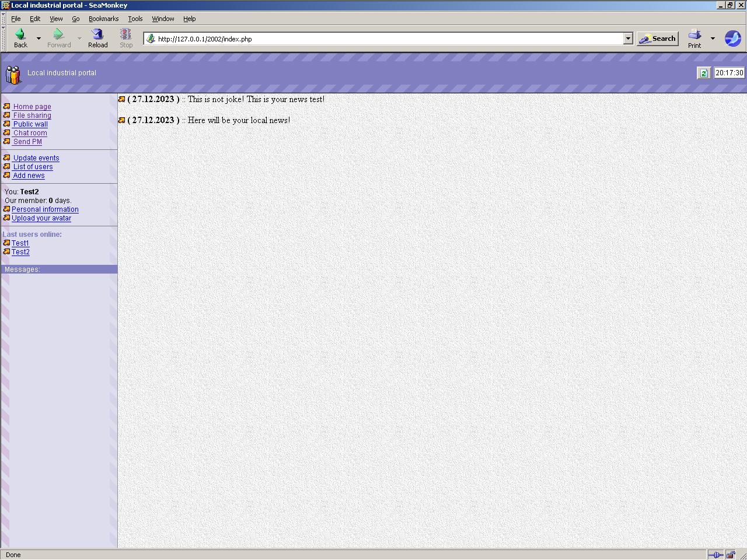Open the Bookmarks menu
747x560 pixels.
[103, 19]
